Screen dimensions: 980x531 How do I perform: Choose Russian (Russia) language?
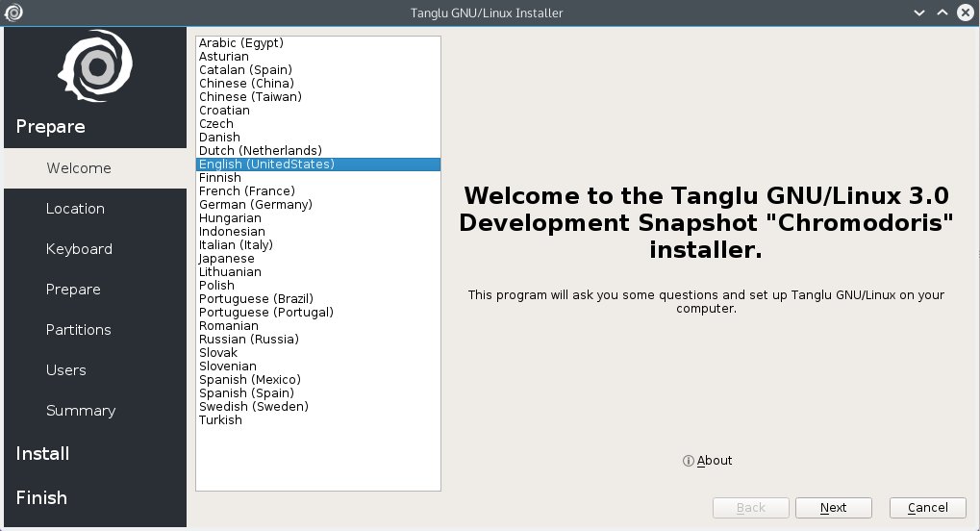(318, 339)
